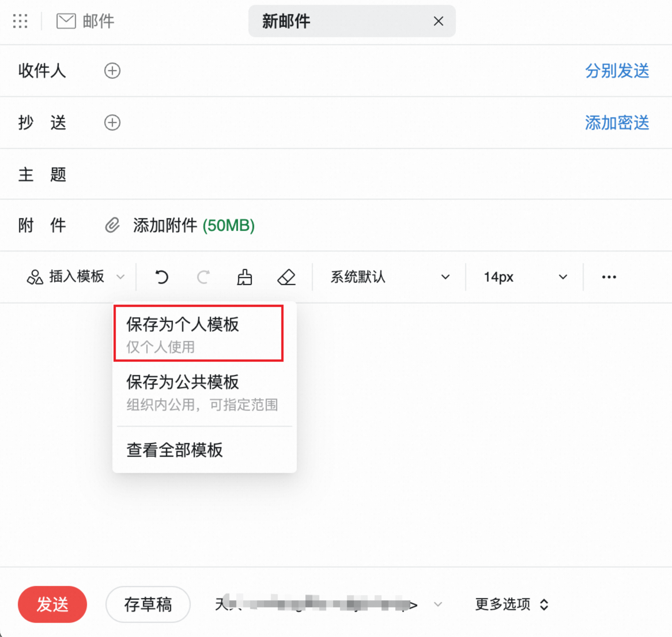Click the mail envelope icon
The width and height of the screenshot is (672, 637).
[66, 21]
